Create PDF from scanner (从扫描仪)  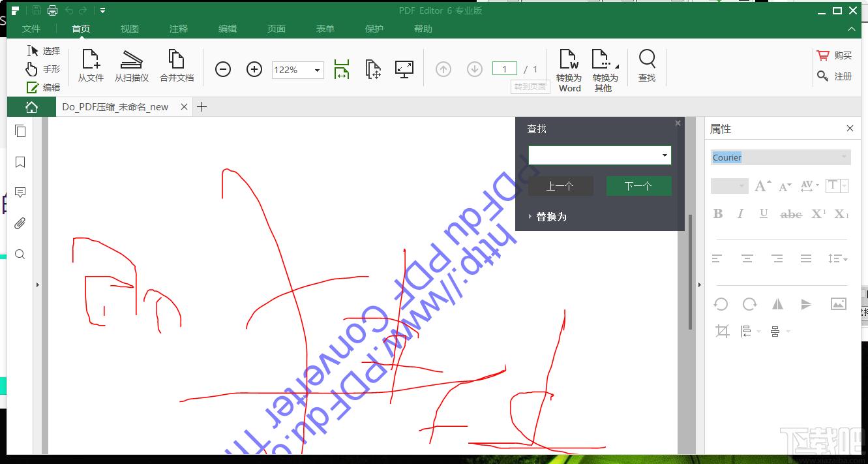[x=132, y=66]
